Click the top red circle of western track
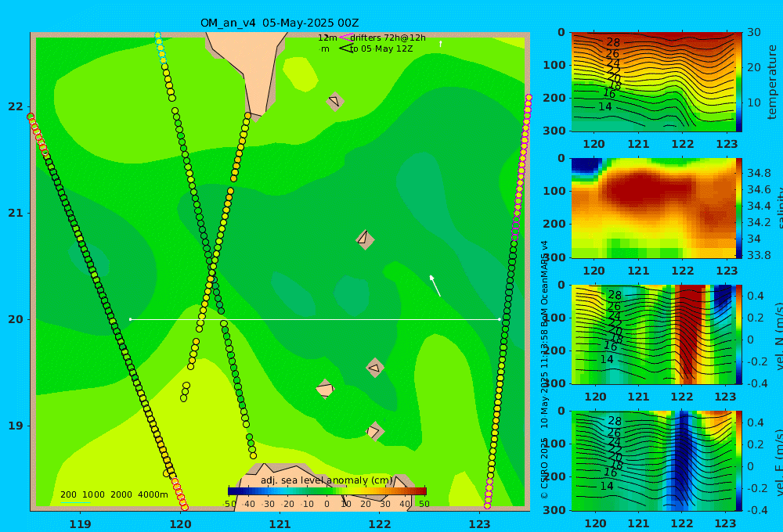783x532 pixels. 31,117
